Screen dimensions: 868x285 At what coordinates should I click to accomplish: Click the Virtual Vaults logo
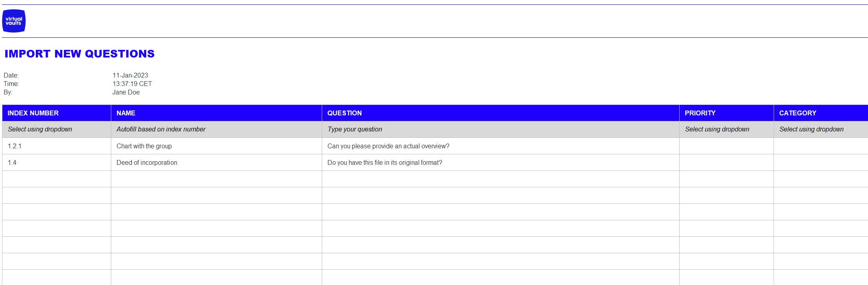pos(14,21)
